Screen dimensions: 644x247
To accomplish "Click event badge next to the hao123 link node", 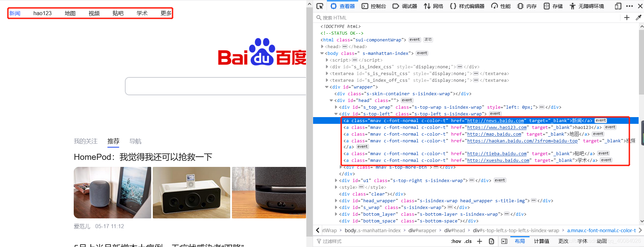I will point(610,127).
